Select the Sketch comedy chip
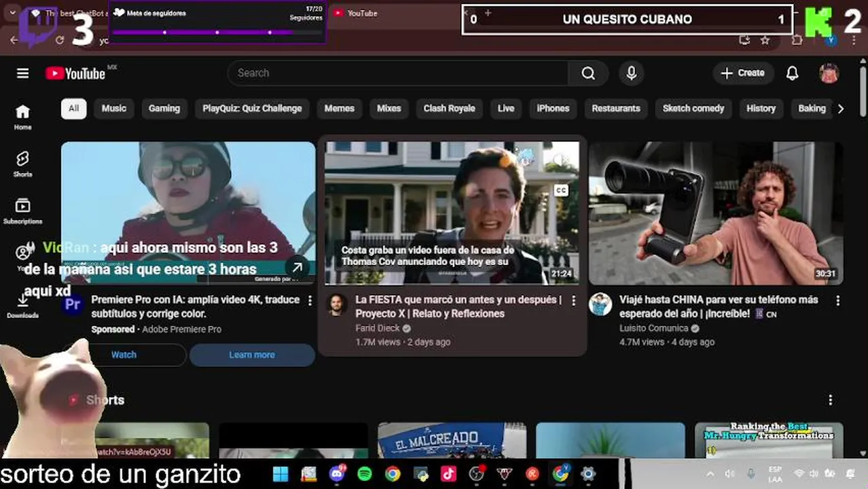This screenshot has height=489, width=868. coord(693,109)
